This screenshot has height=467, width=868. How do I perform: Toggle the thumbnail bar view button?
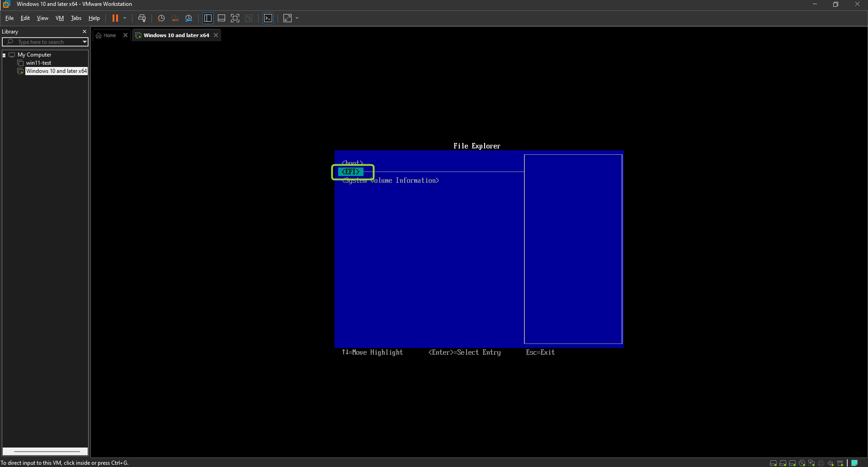(222, 18)
